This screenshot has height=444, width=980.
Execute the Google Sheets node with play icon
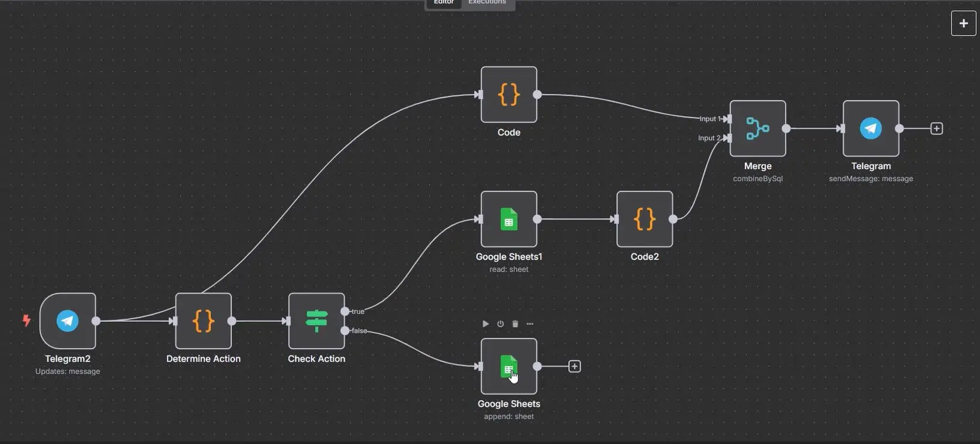point(485,324)
